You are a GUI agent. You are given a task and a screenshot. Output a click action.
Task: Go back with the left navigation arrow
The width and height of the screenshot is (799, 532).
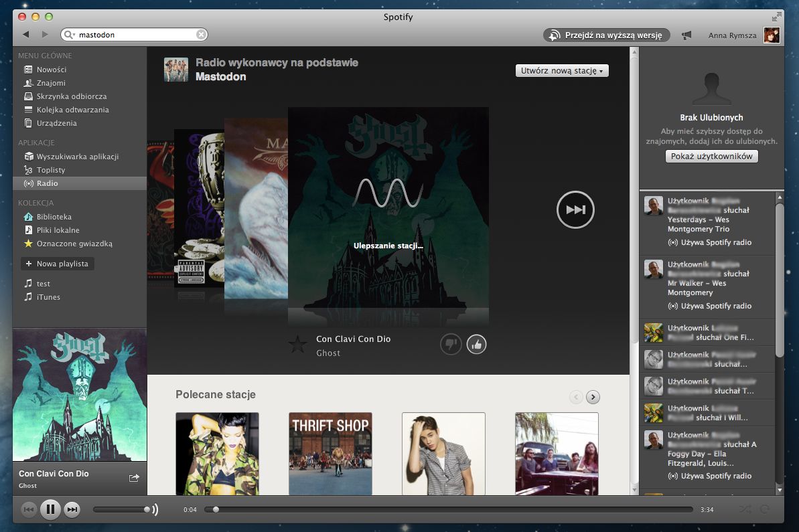pyautogui.click(x=26, y=35)
